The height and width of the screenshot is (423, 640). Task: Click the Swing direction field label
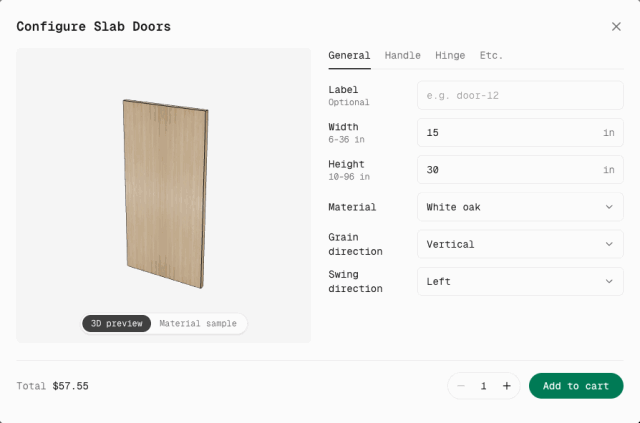(355, 281)
